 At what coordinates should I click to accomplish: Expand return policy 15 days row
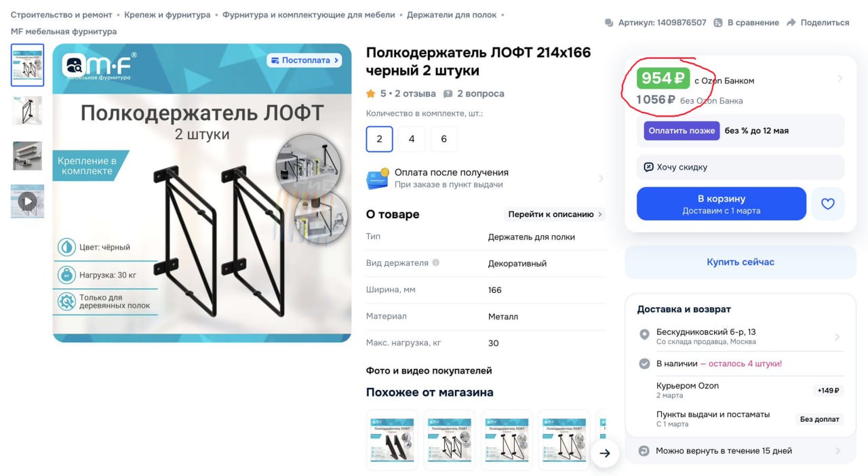pyautogui.click(x=741, y=451)
